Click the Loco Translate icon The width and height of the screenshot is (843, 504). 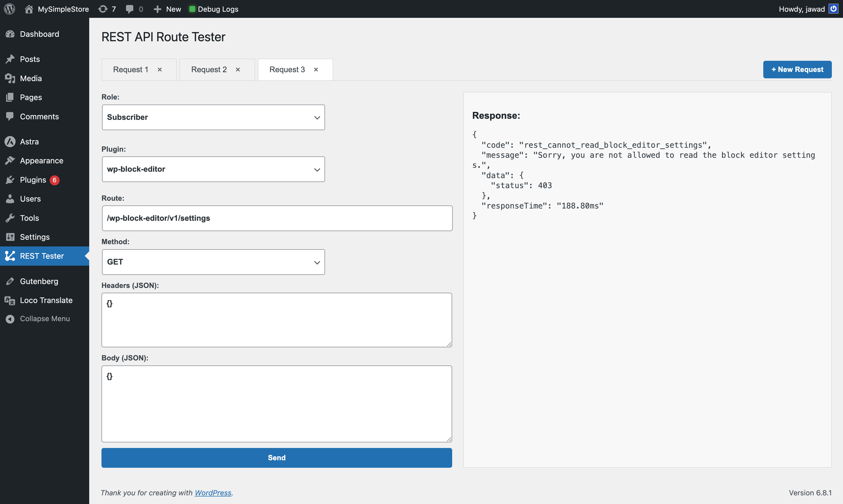coord(10,300)
